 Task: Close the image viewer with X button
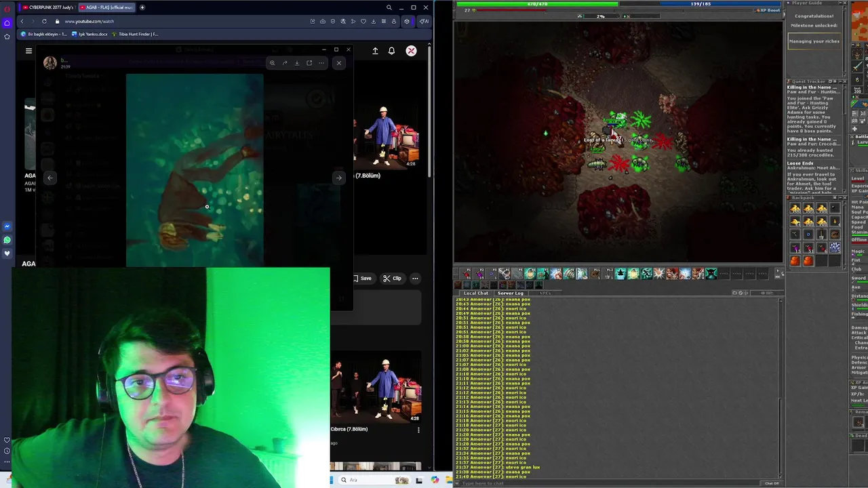pos(339,63)
